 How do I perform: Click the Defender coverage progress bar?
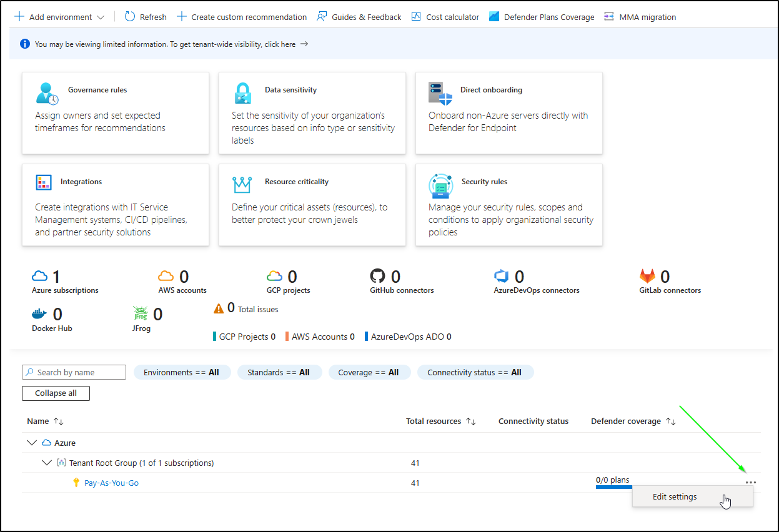(x=614, y=487)
